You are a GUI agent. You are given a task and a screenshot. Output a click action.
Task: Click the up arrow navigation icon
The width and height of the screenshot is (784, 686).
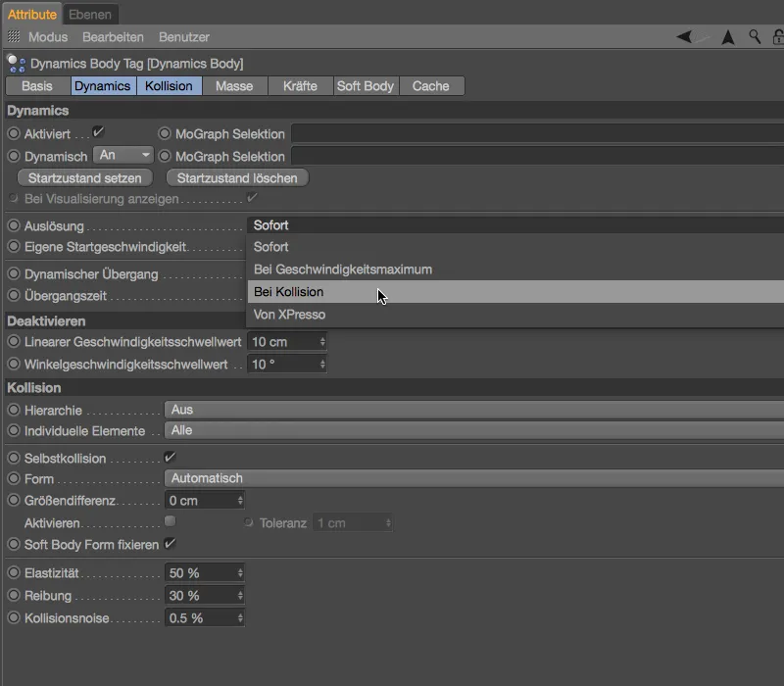[x=728, y=37]
